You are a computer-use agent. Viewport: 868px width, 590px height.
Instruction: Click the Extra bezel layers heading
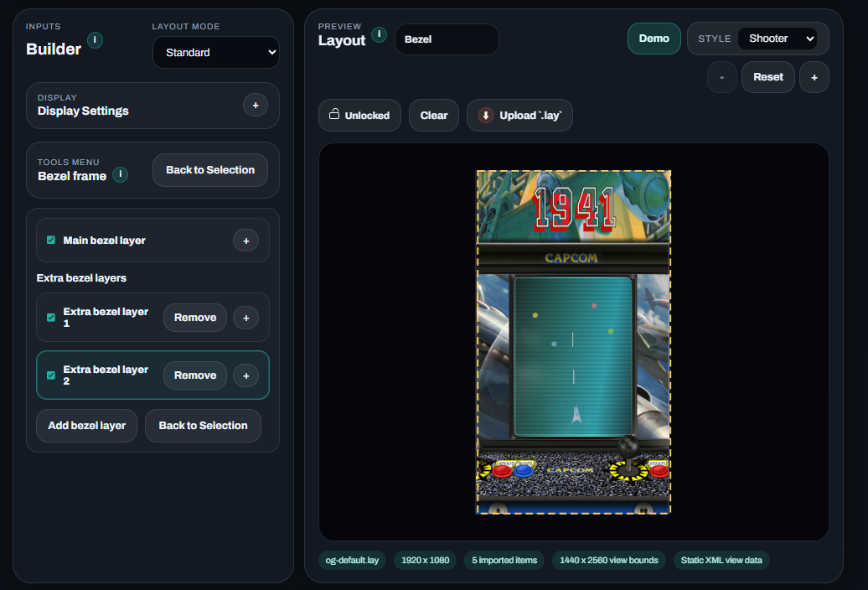[81, 278]
